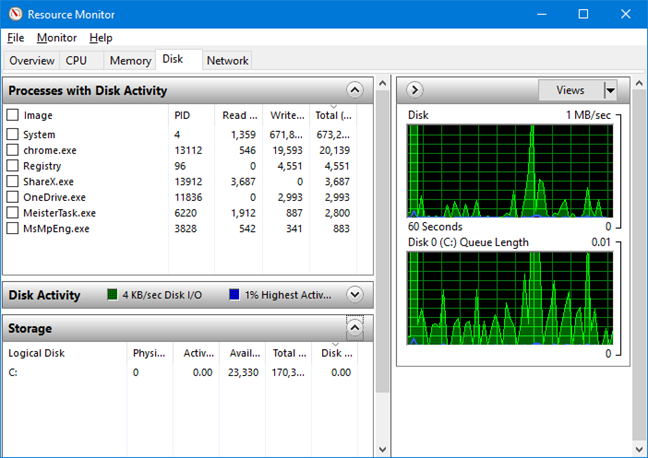
Task: Maximize the Resource Monitor window
Action: tap(583, 14)
